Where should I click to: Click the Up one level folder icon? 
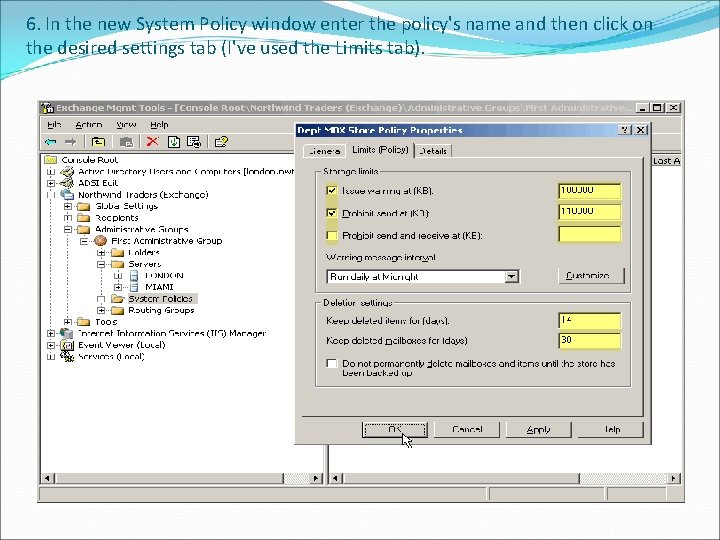click(98, 142)
